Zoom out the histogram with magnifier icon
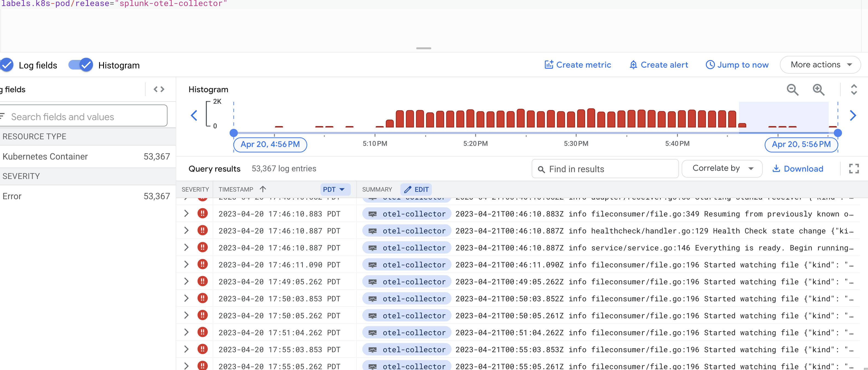868x370 pixels. (792, 90)
